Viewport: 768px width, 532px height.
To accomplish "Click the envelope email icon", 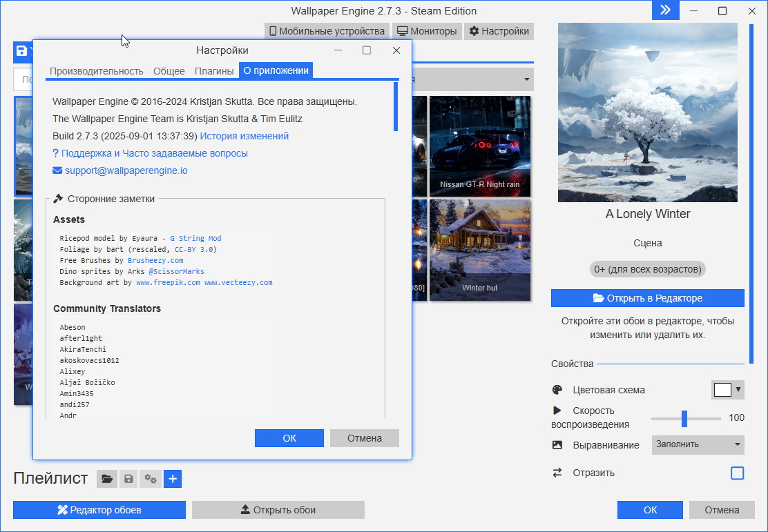I will 57,170.
